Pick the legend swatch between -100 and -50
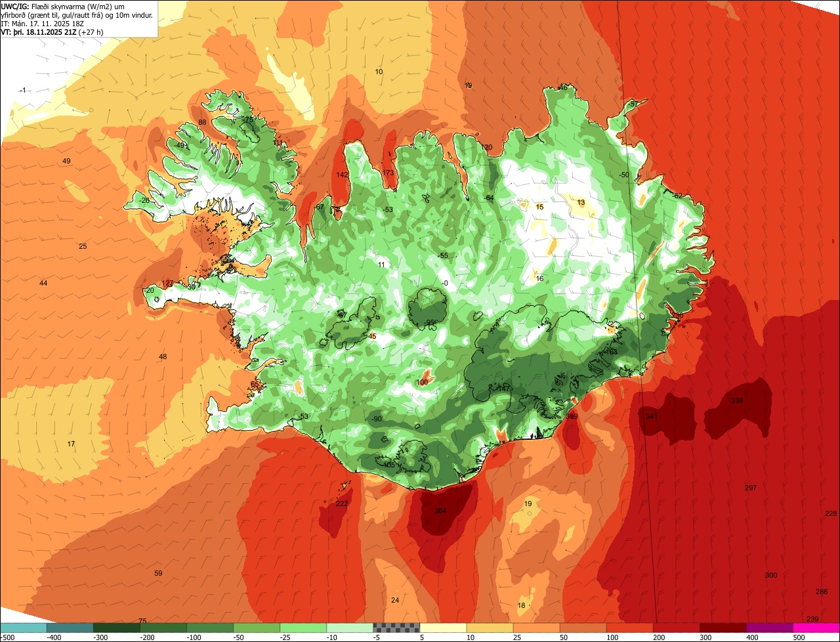The width and height of the screenshot is (840, 642). [210, 628]
